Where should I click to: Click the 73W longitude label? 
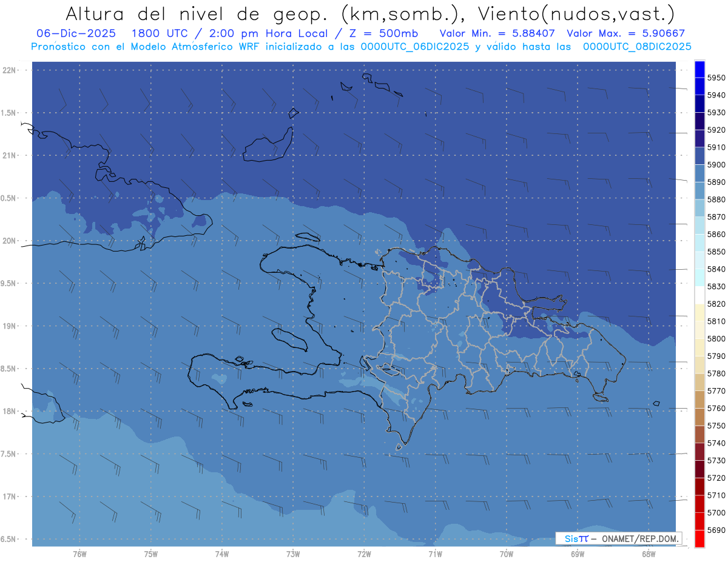[293, 554]
